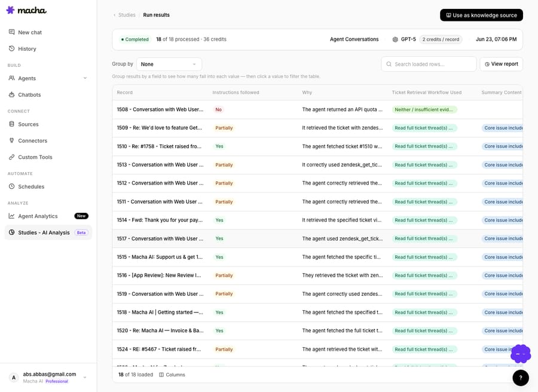Open the History menu item
Image resolution: width=538 pixels, height=392 pixels.
(48, 48)
